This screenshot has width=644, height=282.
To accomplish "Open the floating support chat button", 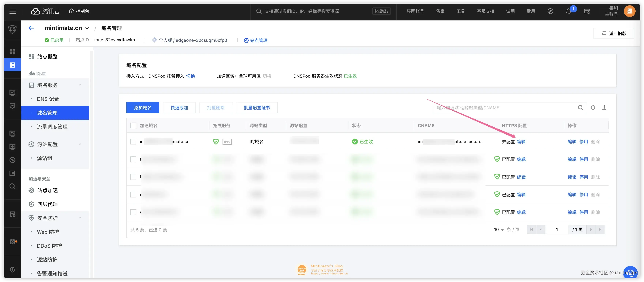I will [x=630, y=273].
